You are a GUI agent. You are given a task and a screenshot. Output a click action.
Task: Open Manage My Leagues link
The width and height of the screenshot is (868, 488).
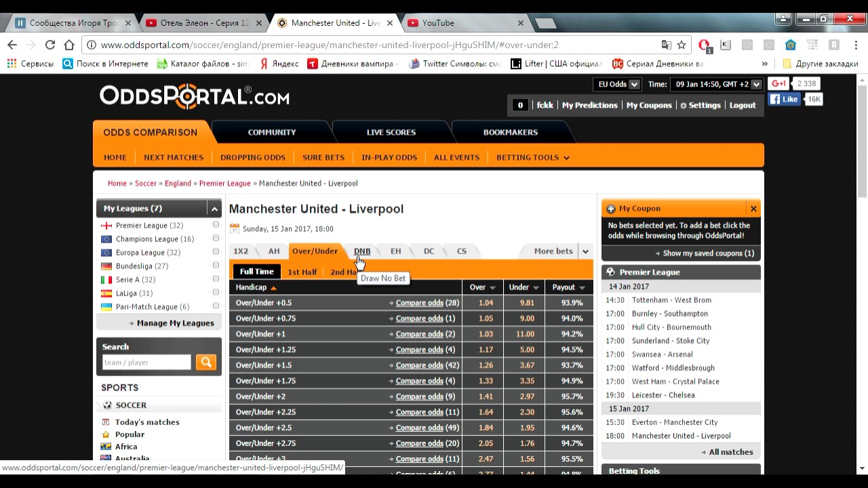(x=175, y=323)
